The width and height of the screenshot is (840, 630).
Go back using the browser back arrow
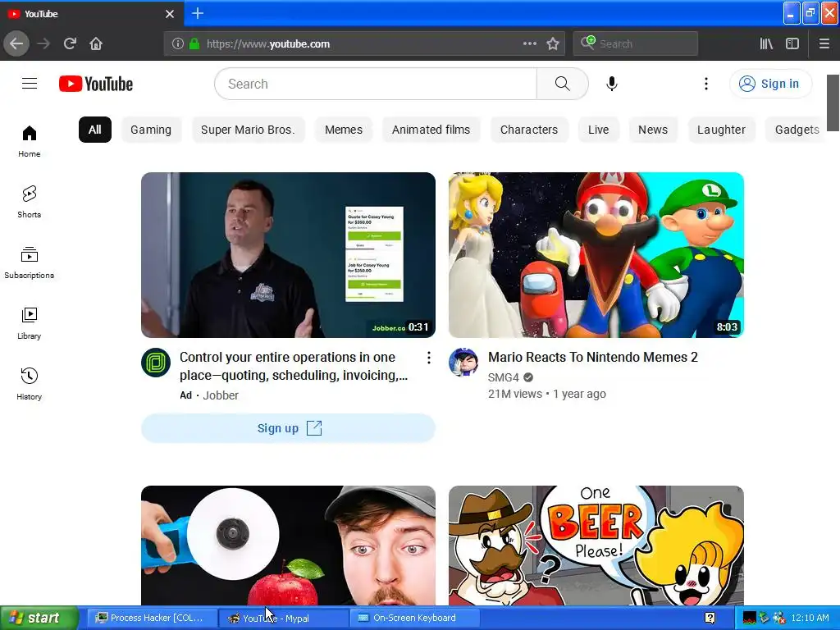[x=16, y=43]
